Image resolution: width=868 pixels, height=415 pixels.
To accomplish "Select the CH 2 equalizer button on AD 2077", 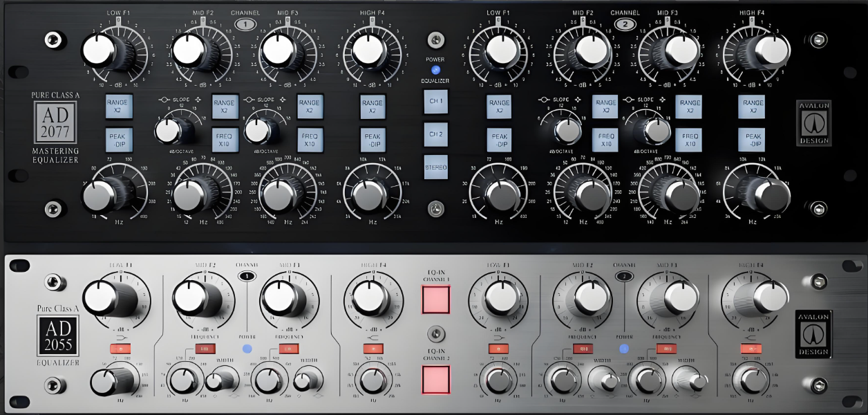I will pyautogui.click(x=435, y=134).
